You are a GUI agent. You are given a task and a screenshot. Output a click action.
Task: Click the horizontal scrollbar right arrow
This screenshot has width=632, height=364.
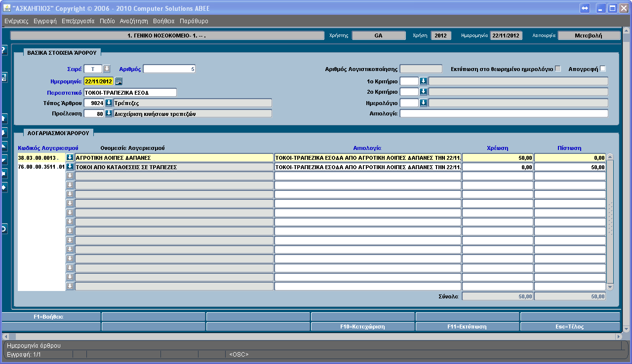click(x=618, y=336)
